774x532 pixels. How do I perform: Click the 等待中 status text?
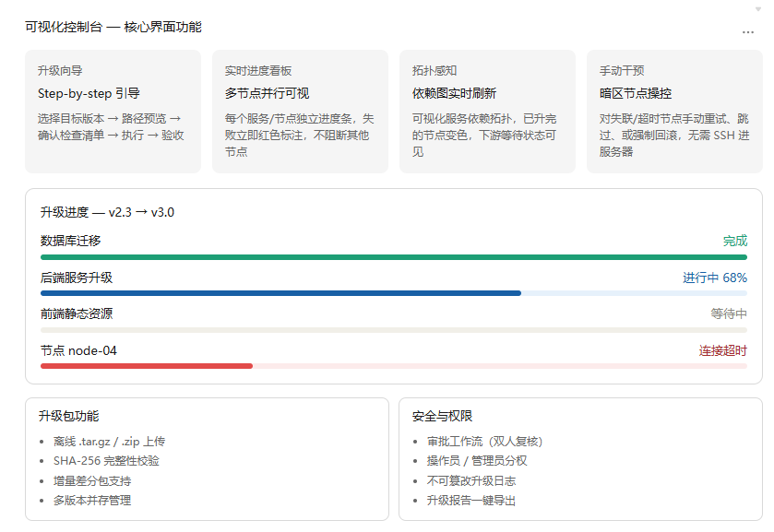pyautogui.click(x=729, y=313)
